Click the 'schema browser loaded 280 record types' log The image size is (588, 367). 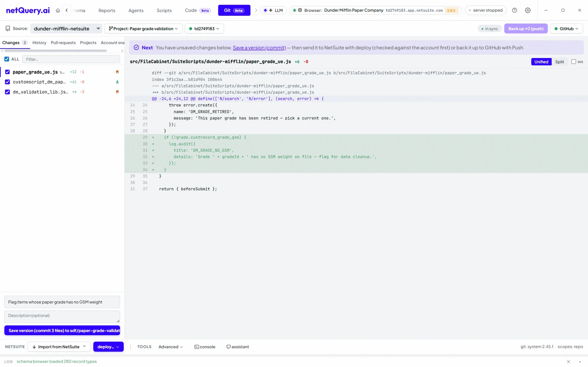click(x=57, y=361)
